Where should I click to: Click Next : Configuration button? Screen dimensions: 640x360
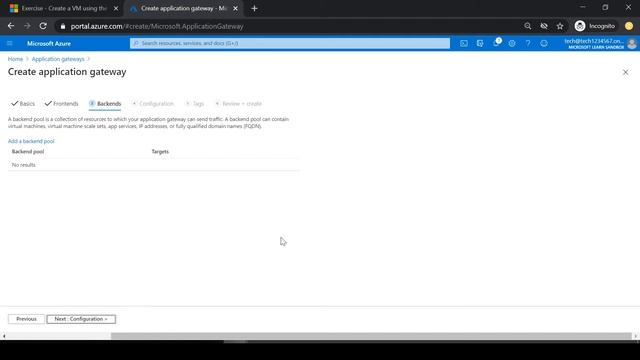(x=81, y=319)
